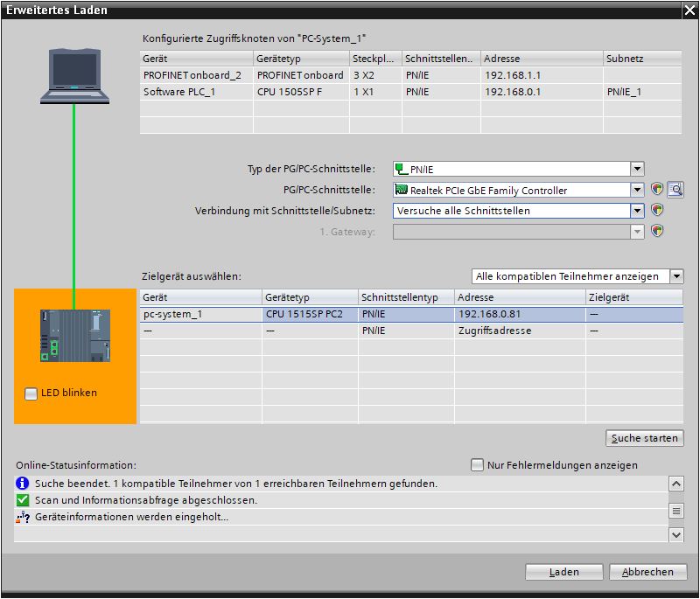Viewport: 700px width, 599px height.
Task: Open the Versuche alle Schnittstellen dropdown
Action: (637, 211)
